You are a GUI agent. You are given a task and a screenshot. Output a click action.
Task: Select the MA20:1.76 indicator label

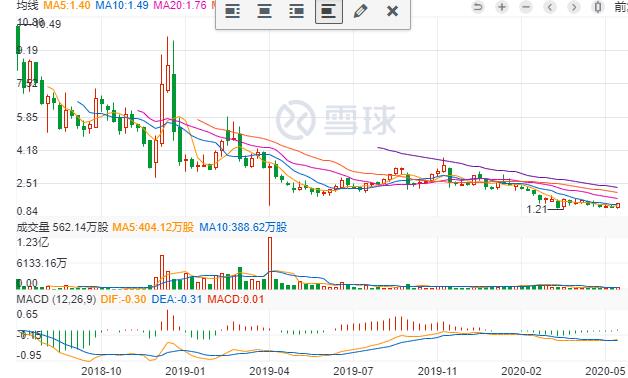(x=180, y=5)
